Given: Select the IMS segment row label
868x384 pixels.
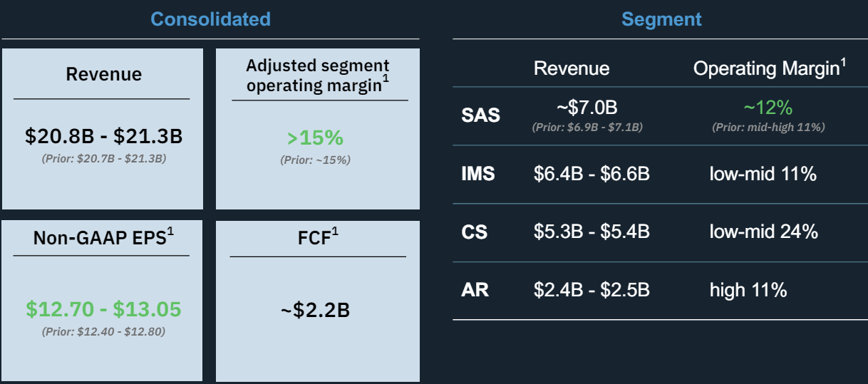Looking at the screenshot, I should coord(477,173).
